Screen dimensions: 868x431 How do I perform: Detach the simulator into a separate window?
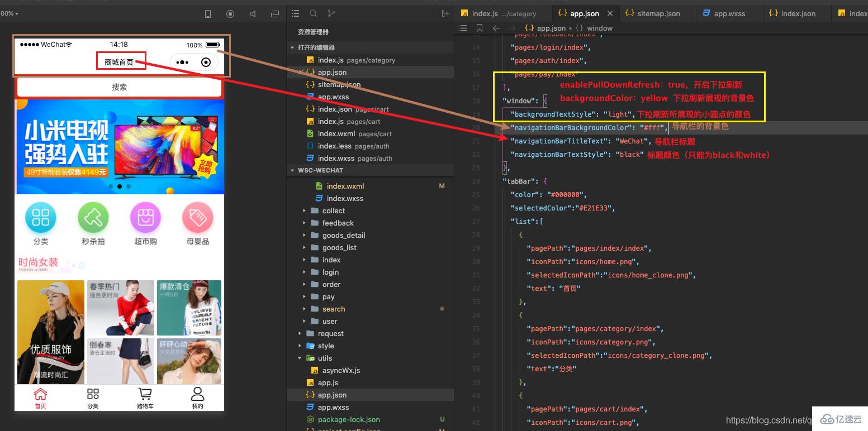pos(275,14)
